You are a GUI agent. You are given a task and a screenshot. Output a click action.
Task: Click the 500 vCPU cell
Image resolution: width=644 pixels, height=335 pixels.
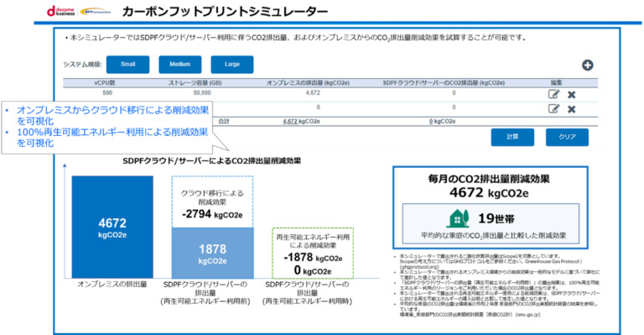click(x=107, y=93)
